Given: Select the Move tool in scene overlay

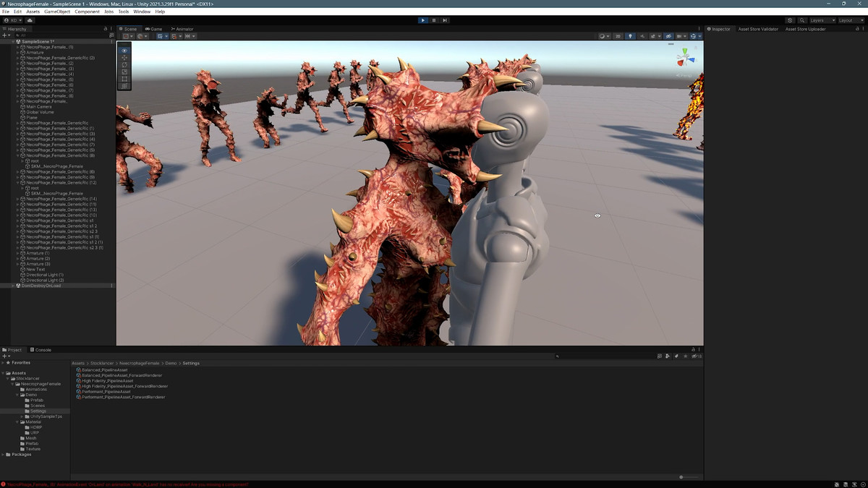Looking at the screenshot, I should [x=124, y=58].
